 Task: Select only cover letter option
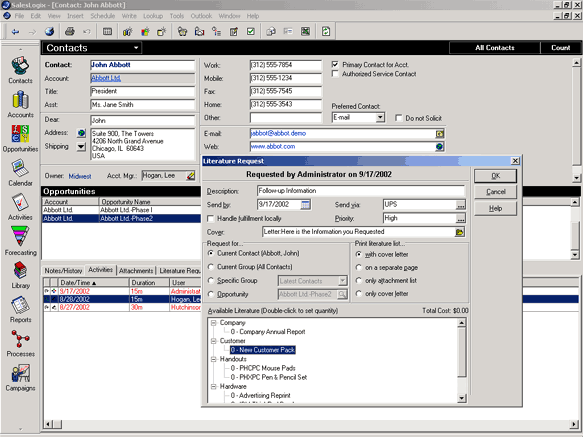[x=359, y=294]
